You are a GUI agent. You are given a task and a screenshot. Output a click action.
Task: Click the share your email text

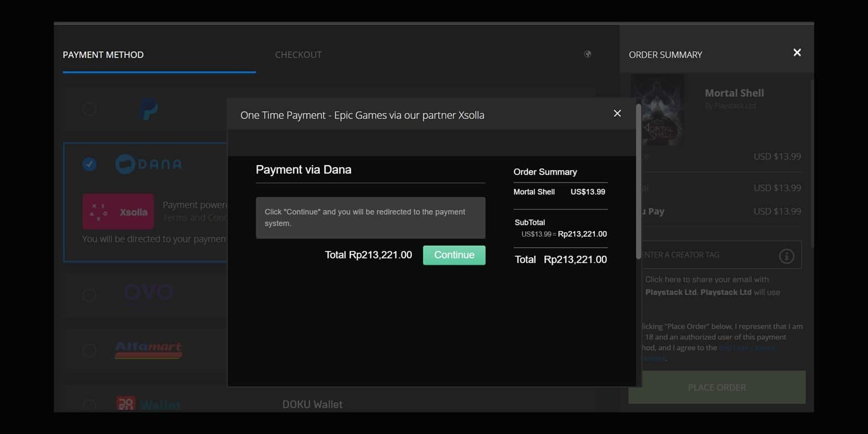(x=713, y=286)
